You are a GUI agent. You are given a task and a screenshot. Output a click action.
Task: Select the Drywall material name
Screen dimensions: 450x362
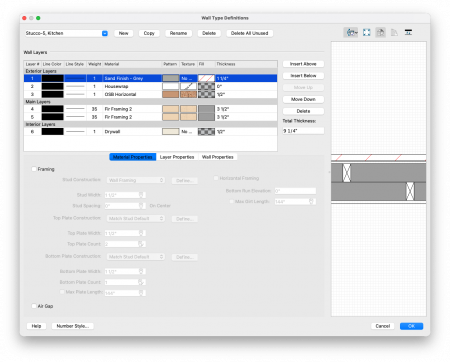112,132
